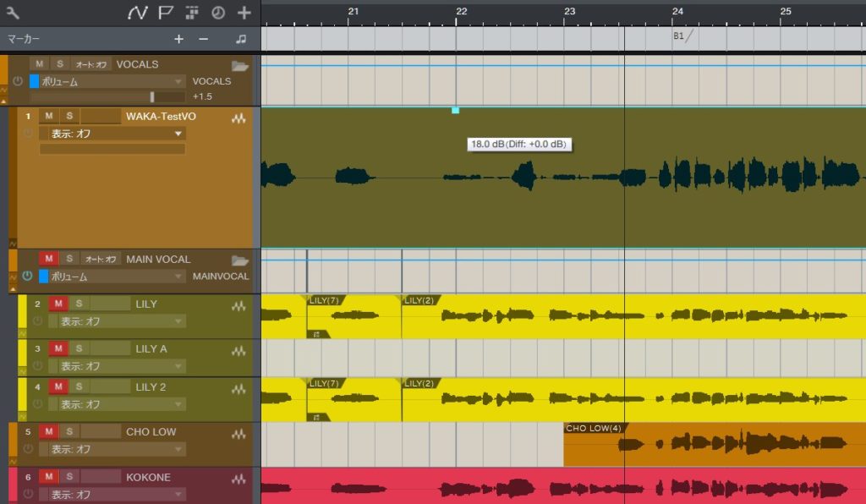This screenshot has height=504, width=866.
Task: Click the waveform icon on LILY A track
Action: pos(238,351)
